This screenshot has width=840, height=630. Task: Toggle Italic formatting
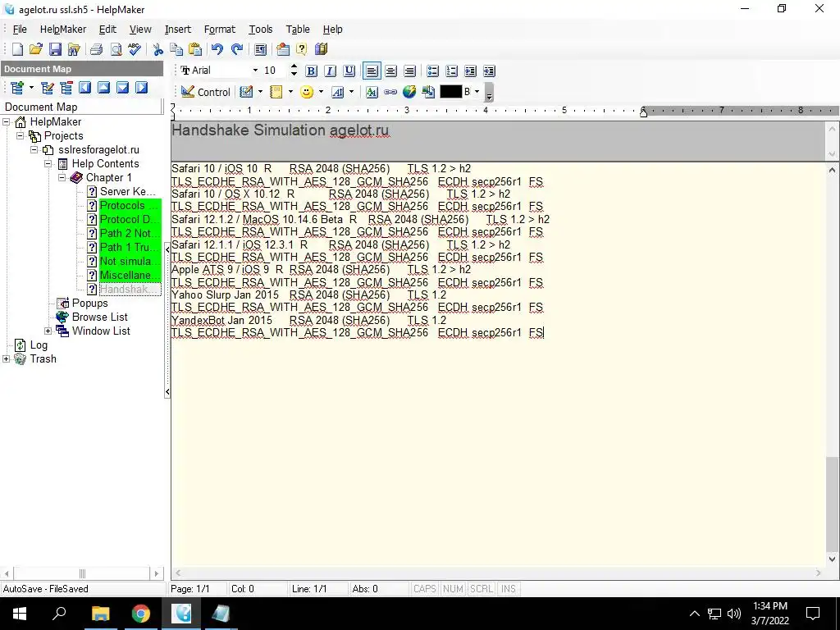tap(330, 71)
